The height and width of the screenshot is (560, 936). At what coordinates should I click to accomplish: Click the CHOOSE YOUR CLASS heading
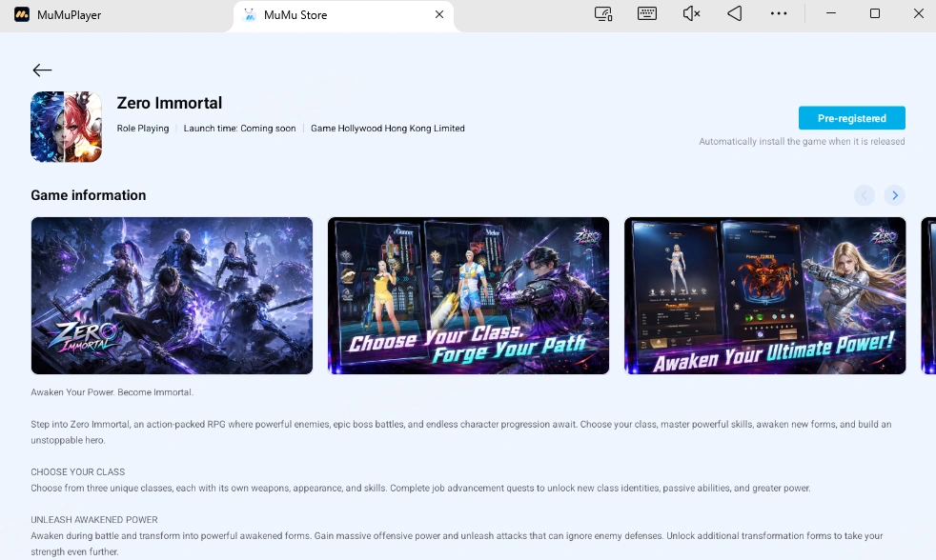coord(77,471)
